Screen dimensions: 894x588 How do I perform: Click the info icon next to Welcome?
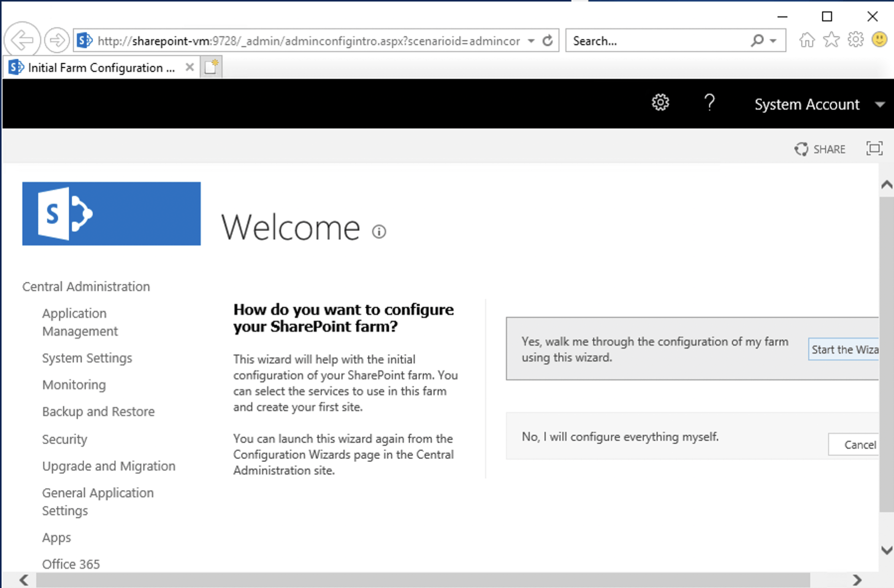[379, 231]
